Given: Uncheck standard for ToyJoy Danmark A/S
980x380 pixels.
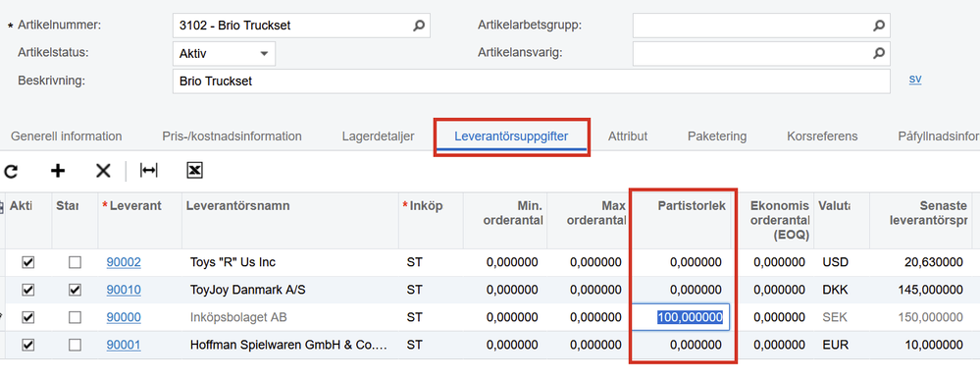Looking at the screenshot, I should click(75, 290).
